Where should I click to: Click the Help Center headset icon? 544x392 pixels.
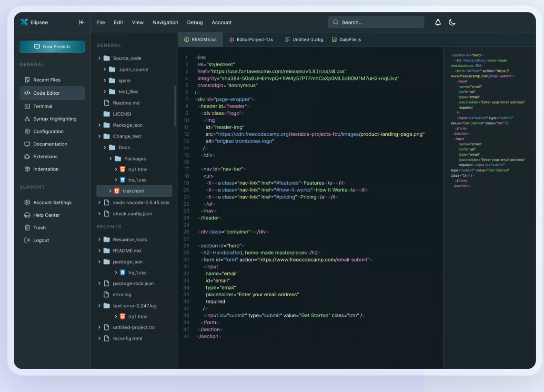click(27, 215)
